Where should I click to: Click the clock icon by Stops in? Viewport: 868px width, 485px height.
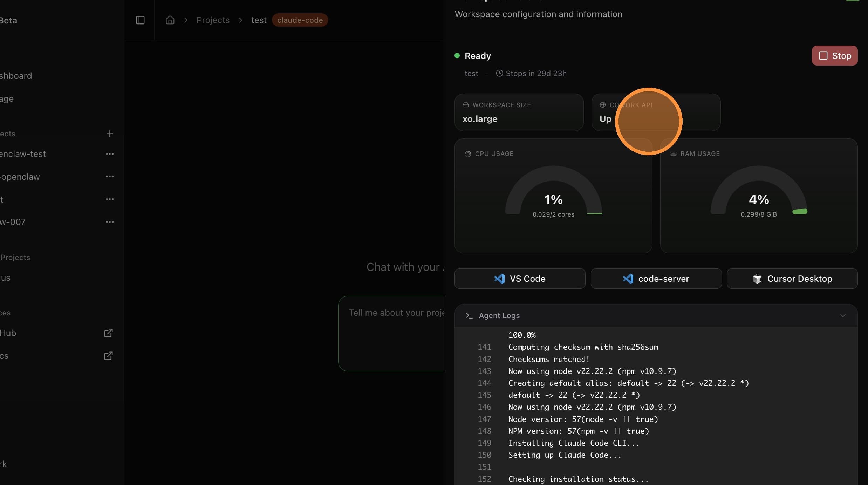(499, 73)
